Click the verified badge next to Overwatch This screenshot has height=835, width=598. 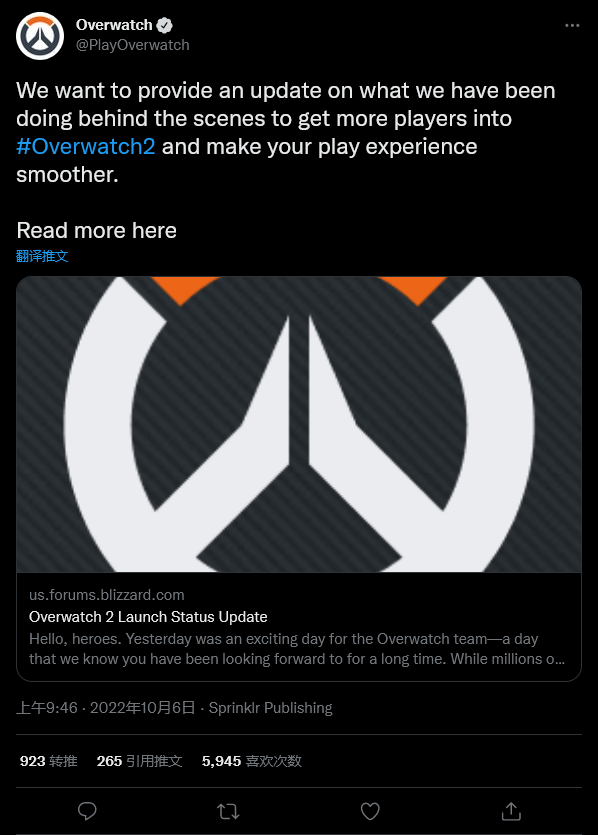click(x=165, y=25)
